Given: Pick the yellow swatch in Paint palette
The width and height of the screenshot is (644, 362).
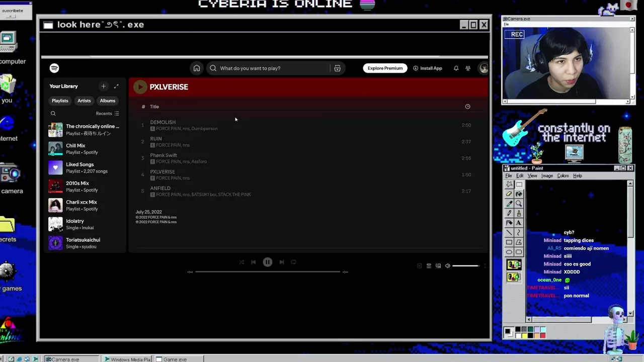Looking at the screenshot, I should pos(524,335).
